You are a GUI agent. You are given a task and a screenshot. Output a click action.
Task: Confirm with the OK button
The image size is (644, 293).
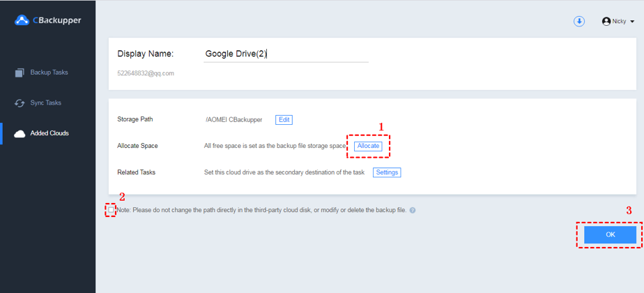tap(610, 234)
